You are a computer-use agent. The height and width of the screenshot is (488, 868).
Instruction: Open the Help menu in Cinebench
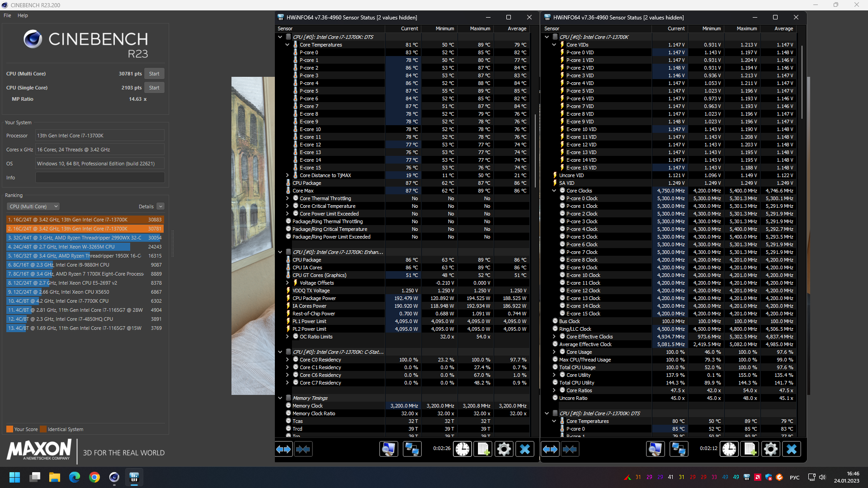click(x=23, y=15)
